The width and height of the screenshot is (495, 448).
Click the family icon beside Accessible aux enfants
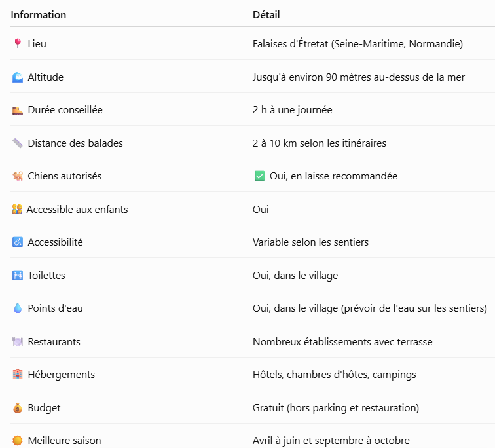click(x=17, y=209)
